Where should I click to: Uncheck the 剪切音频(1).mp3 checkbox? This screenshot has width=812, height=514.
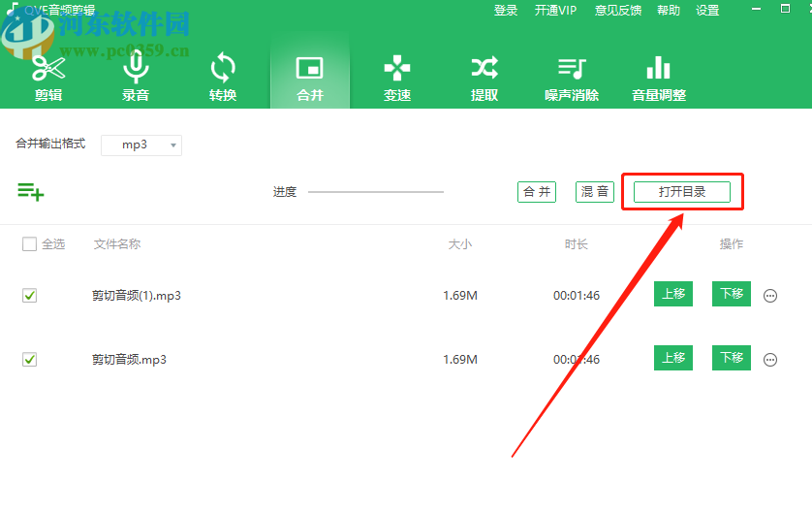29,296
